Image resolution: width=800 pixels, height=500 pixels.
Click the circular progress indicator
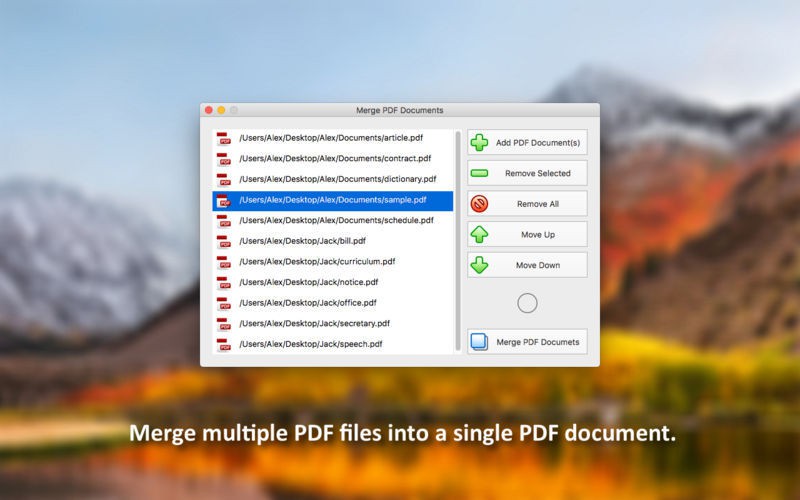[527, 303]
